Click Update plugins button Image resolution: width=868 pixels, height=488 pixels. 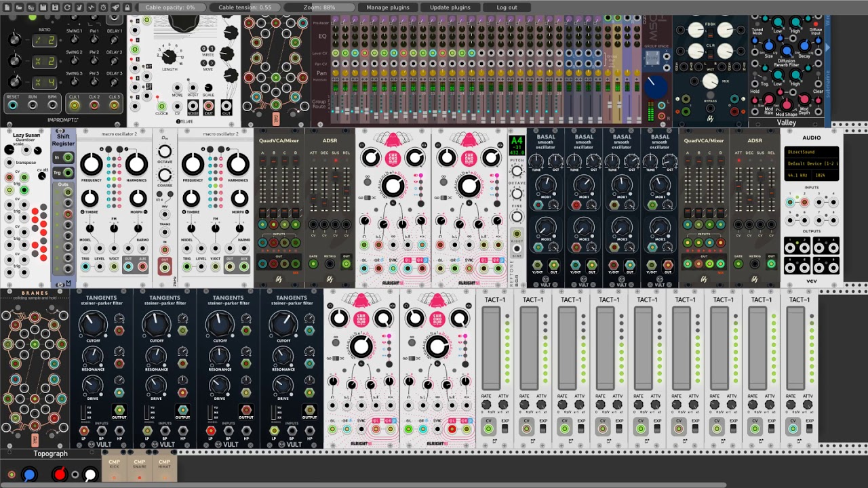(450, 7)
